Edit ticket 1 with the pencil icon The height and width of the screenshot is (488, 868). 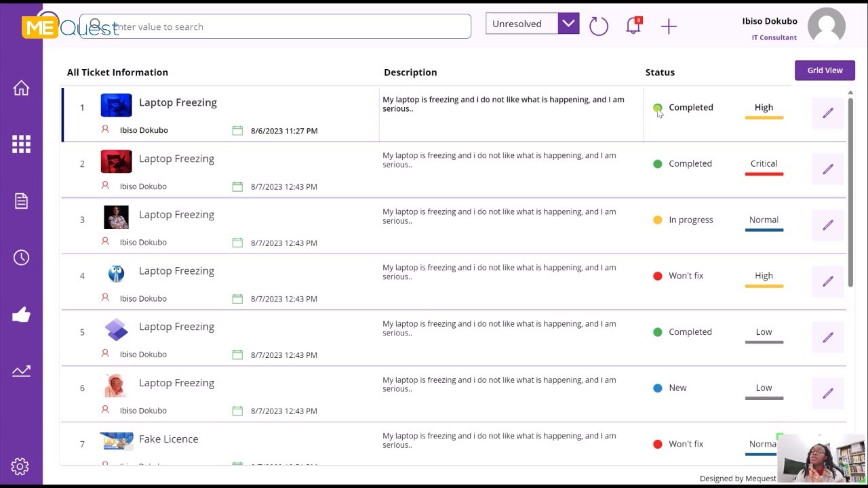[x=828, y=113]
